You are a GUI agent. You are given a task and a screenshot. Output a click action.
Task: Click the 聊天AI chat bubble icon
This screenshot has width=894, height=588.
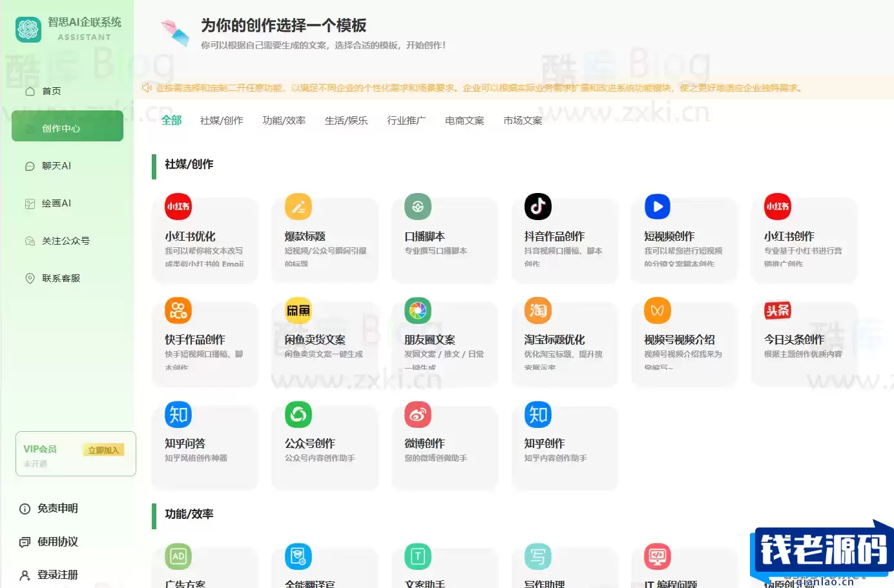point(30,166)
